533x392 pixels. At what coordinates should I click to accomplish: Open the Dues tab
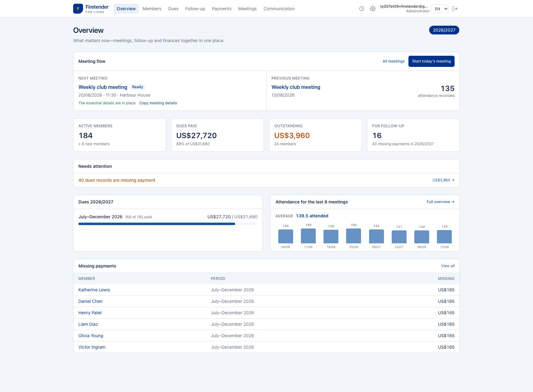[173, 9]
